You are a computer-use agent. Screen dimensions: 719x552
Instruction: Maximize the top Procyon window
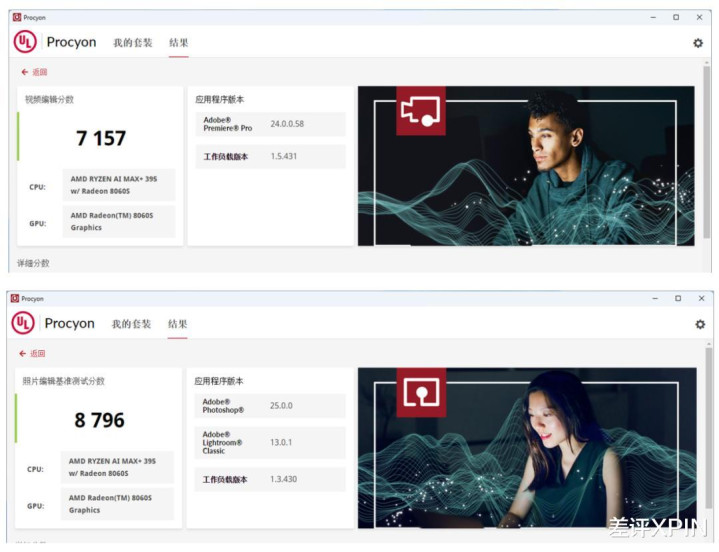[676, 17]
